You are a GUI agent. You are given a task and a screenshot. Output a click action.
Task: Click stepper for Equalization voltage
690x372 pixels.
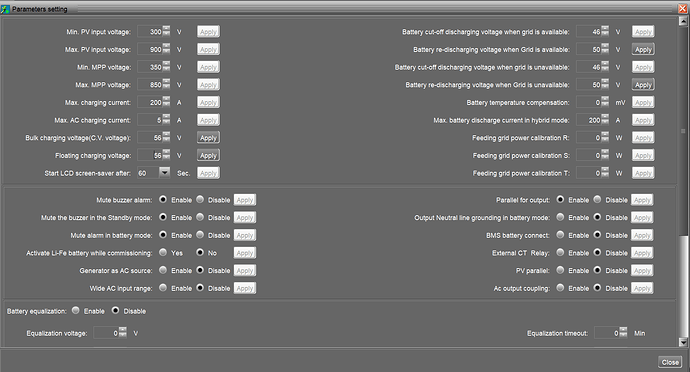(x=123, y=333)
